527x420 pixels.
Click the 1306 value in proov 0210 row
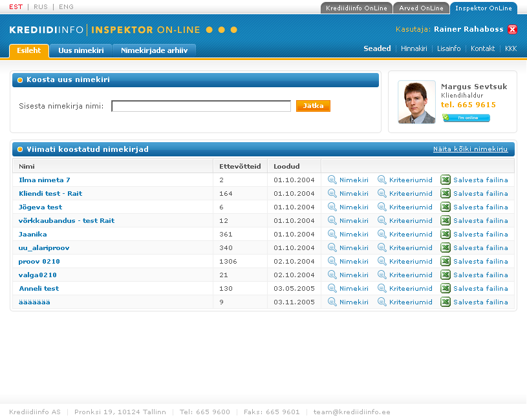point(228,261)
